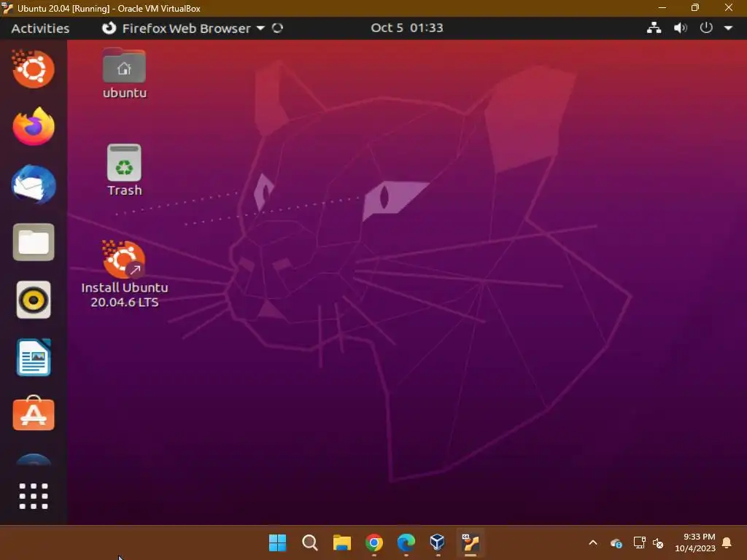Viewport: 747px width, 560px height.
Task: Close the VirtualBox Ubuntu window
Action: point(729,7)
